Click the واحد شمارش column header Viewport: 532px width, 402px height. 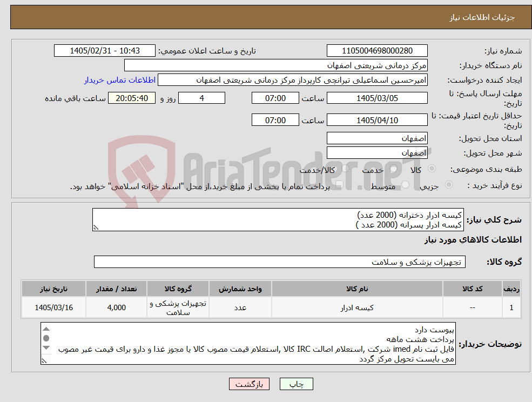click(240, 289)
